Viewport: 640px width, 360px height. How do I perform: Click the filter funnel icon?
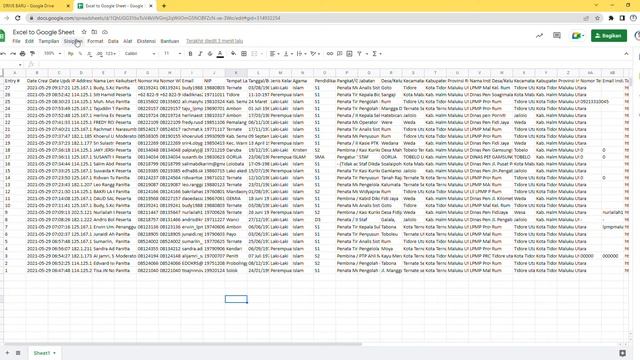pos(360,53)
